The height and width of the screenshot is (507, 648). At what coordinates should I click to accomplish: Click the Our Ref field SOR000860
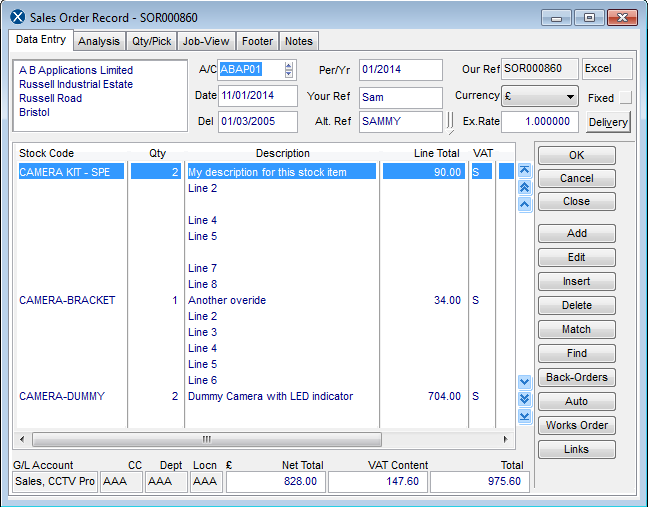click(x=539, y=69)
